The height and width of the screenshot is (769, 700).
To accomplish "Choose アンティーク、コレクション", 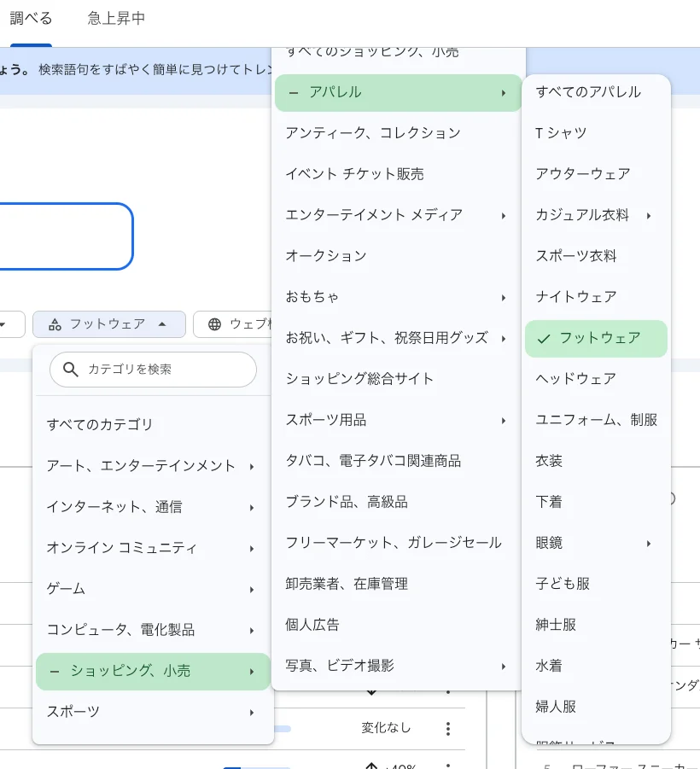I will pyautogui.click(x=398, y=133).
